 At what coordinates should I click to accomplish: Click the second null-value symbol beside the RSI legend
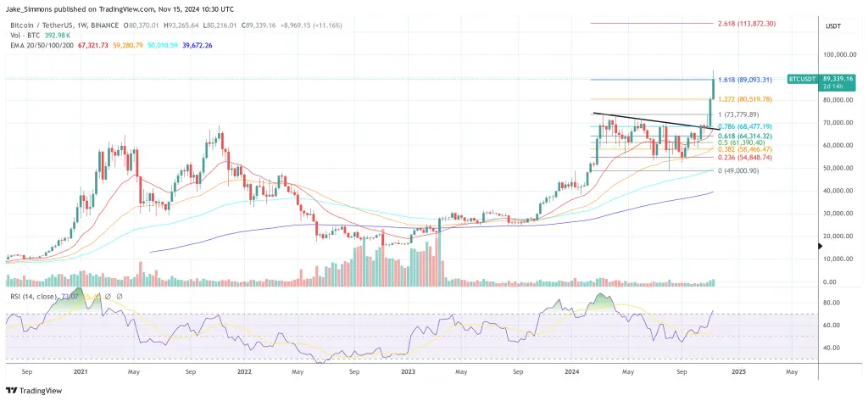119,297
